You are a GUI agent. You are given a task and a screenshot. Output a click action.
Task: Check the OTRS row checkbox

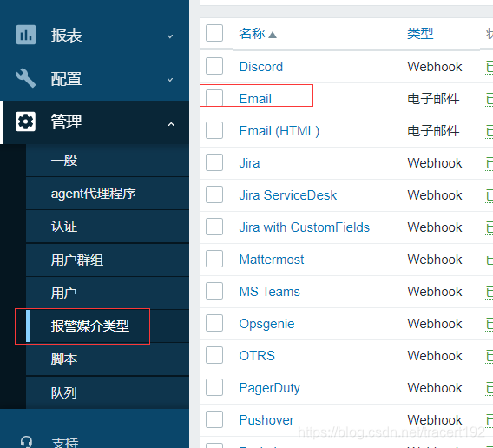(x=214, y=355)
